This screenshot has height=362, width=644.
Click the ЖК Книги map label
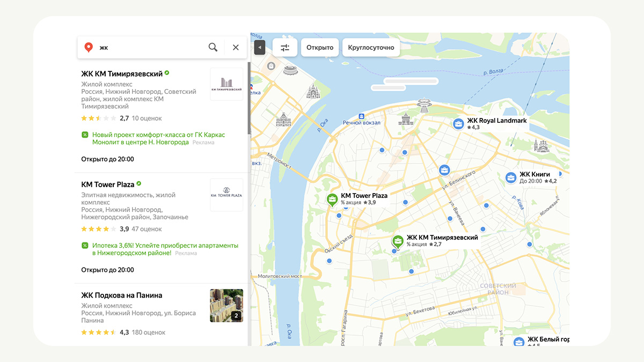coord(535,174)
